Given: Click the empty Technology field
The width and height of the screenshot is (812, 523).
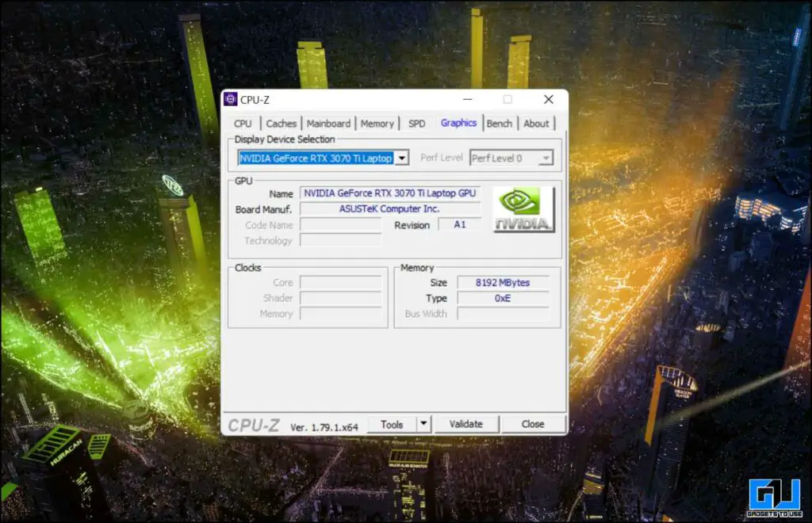Looking at the screenshot, I should pyautogui.click(x=341, y=240).
